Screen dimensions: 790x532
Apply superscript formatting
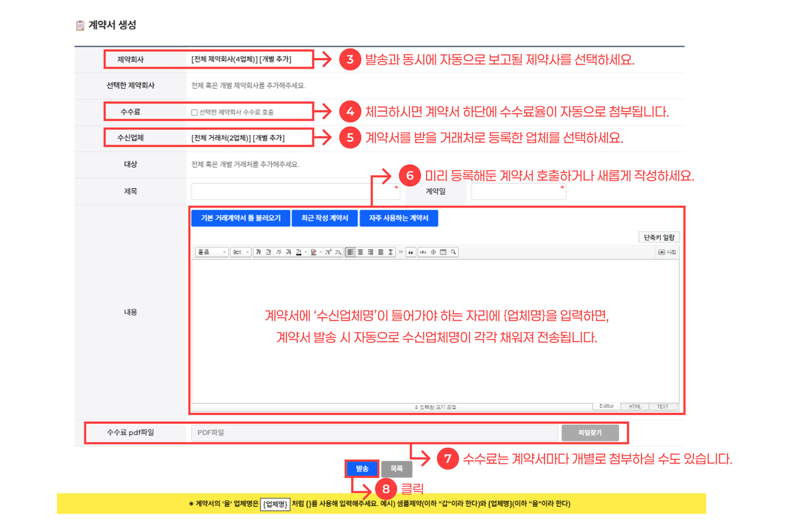pos(328,252)
